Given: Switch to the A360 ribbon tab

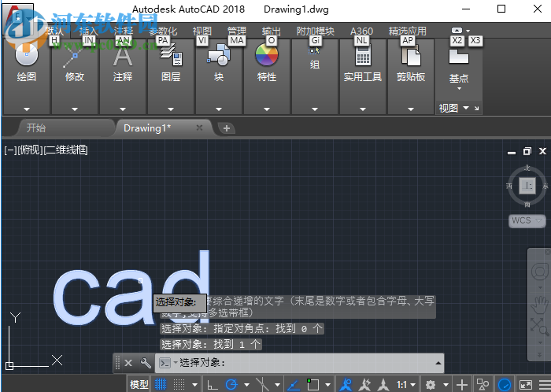Looking at the screenshot, I should coord(361,31).
